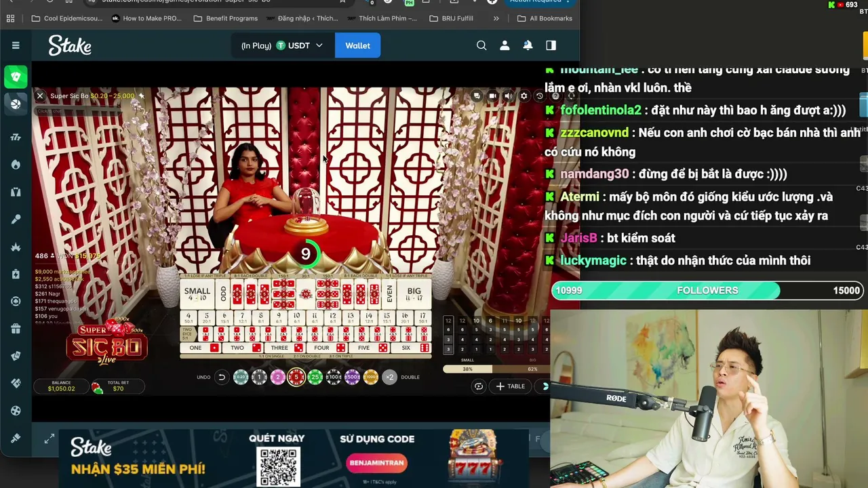The height and width of the screenshot is (488, 868).
Task: Undo the last bet
Action: pos(221,378)
